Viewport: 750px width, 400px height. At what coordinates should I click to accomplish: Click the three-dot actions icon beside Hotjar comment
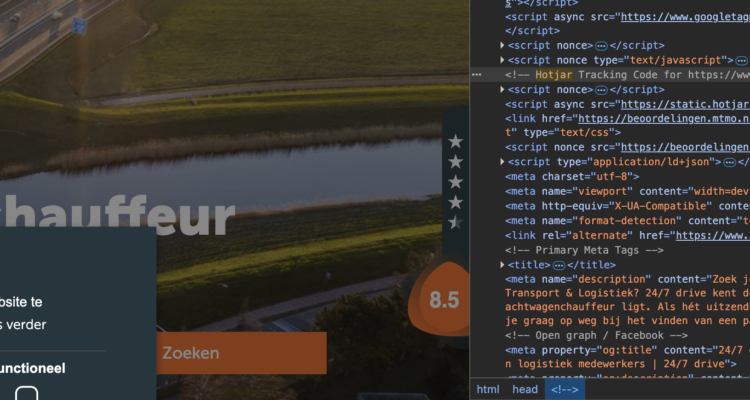coord(477,75)
